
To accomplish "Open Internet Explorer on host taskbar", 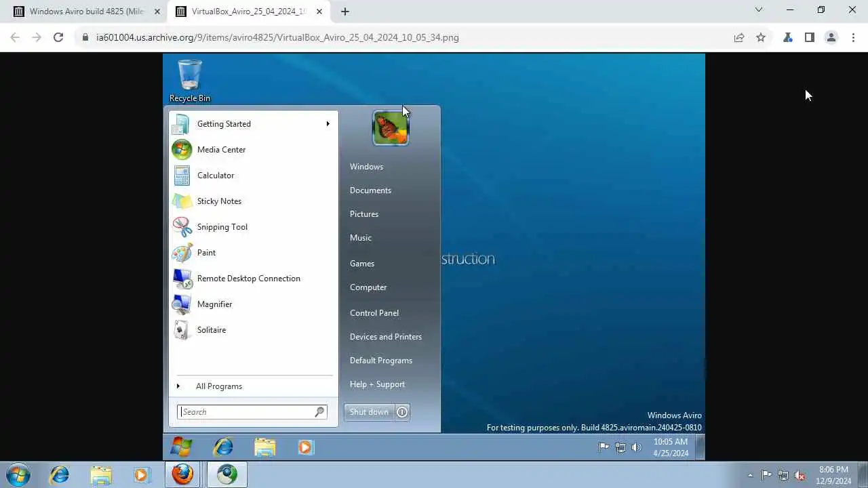I will click(x=60, y=474).
